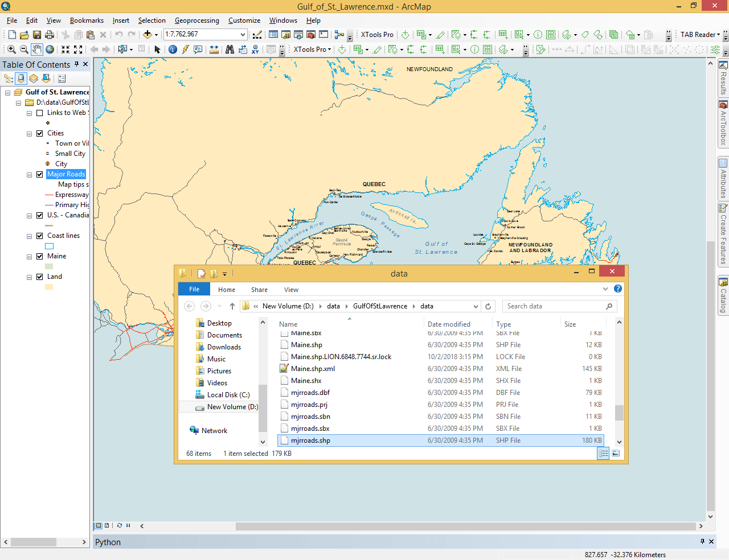Click the Add Data button icon

click(148, 35)
